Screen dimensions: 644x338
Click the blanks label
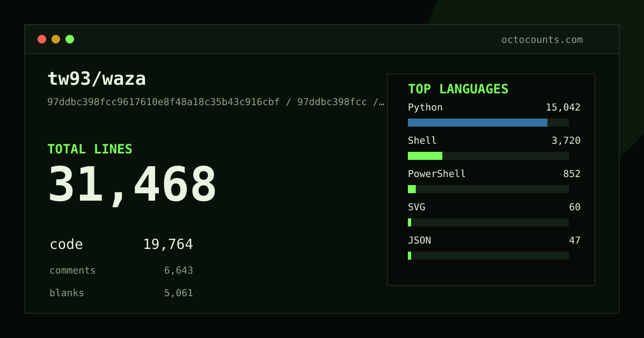[67, 293]
